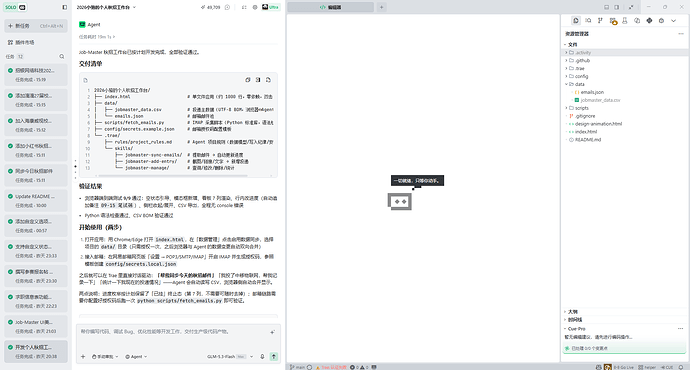Collapse the 文件 files section
This screenshot has width=690, height=370.
pos(571,44)
